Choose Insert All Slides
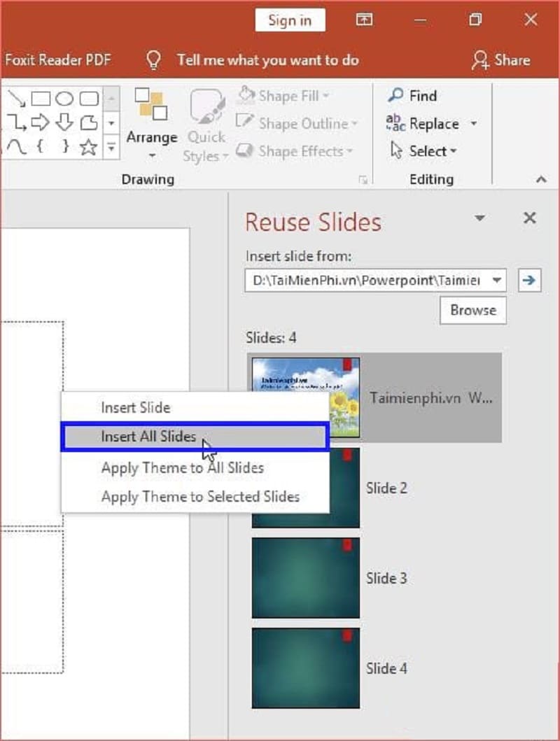Viewport: 560px width, 741px height. coord(195,437)
